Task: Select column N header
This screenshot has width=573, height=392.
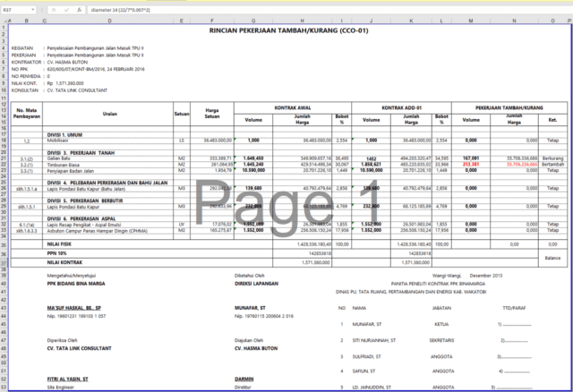Action: 514,18
